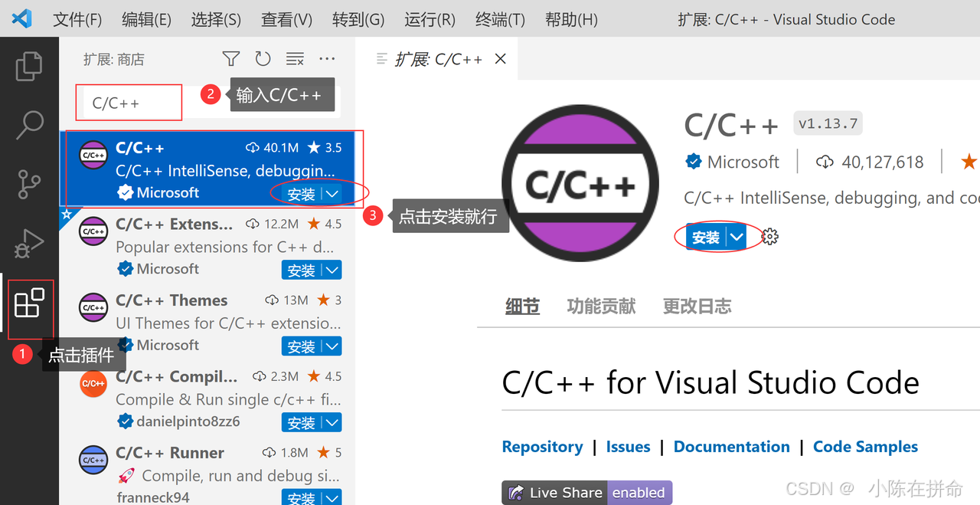Switch to the 细节 tab

pos(522,307)
